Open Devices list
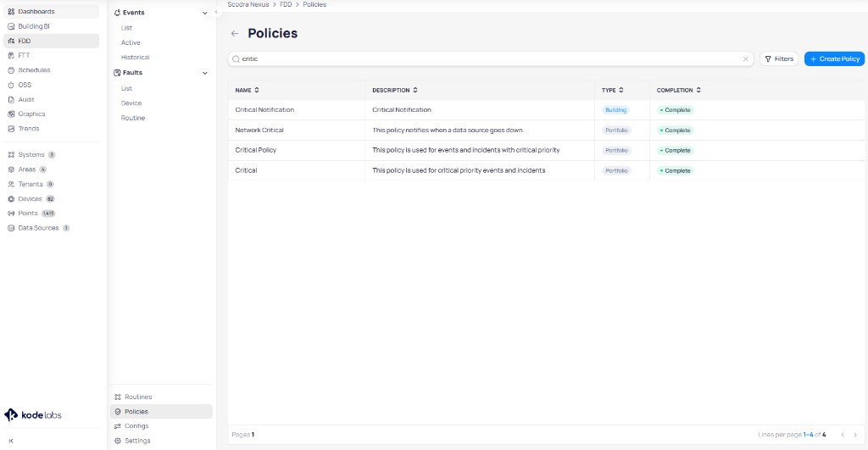This screenshot has height=450, width=868. pos(30,198)
